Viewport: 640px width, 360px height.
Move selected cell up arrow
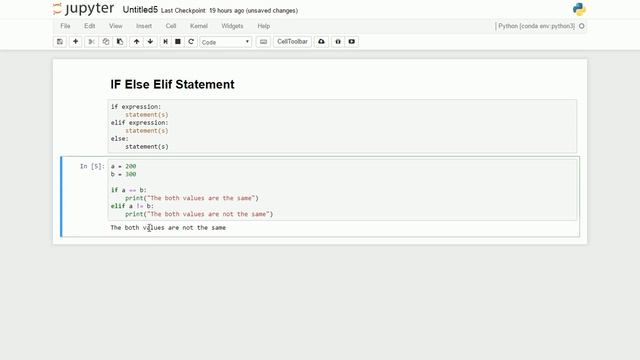click(x=136, y=42)
